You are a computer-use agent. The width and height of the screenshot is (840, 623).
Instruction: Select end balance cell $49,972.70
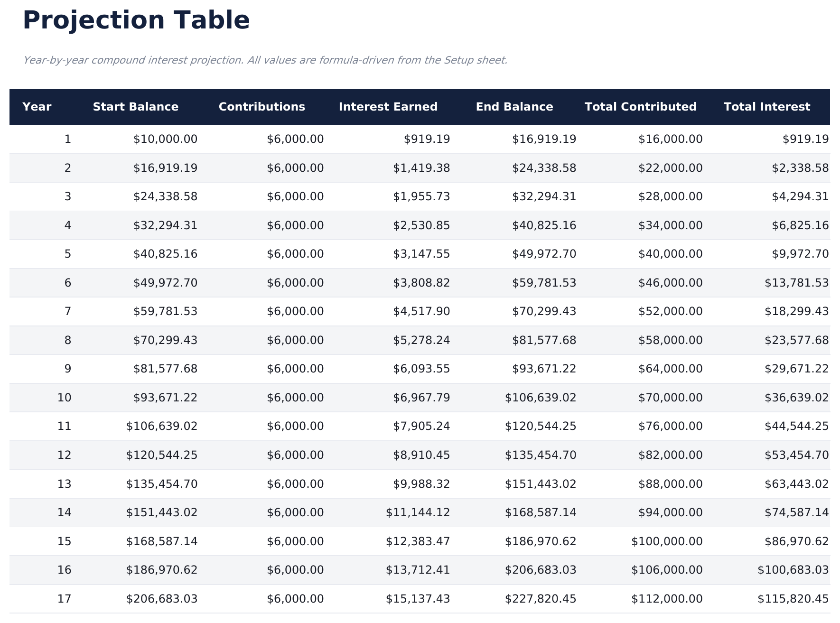544,254
